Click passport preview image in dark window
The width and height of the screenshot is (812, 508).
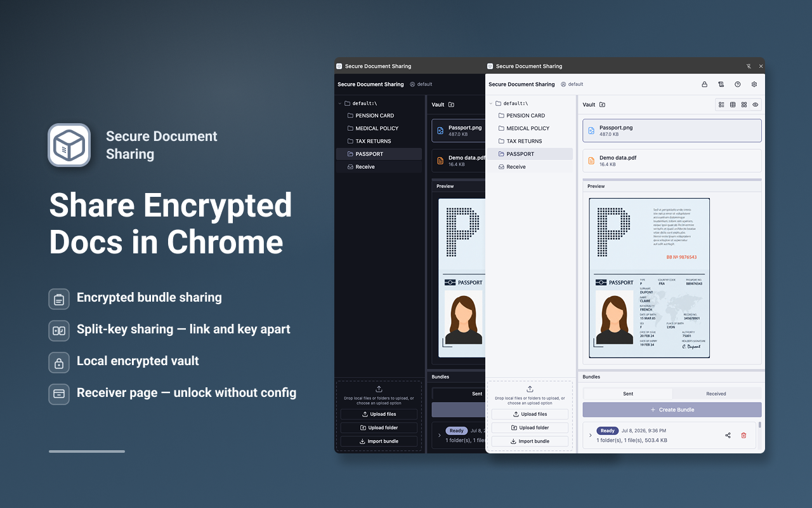[x=462, y=278]
